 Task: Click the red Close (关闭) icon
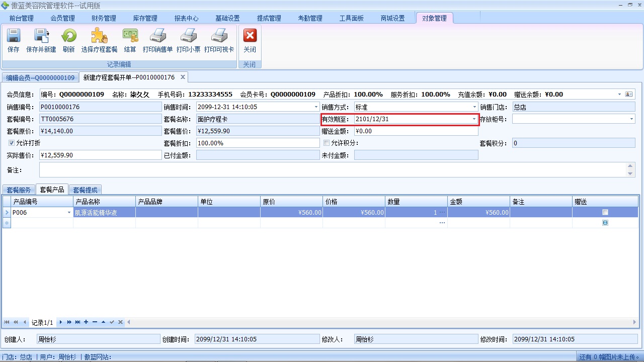[x=250, y=40]
